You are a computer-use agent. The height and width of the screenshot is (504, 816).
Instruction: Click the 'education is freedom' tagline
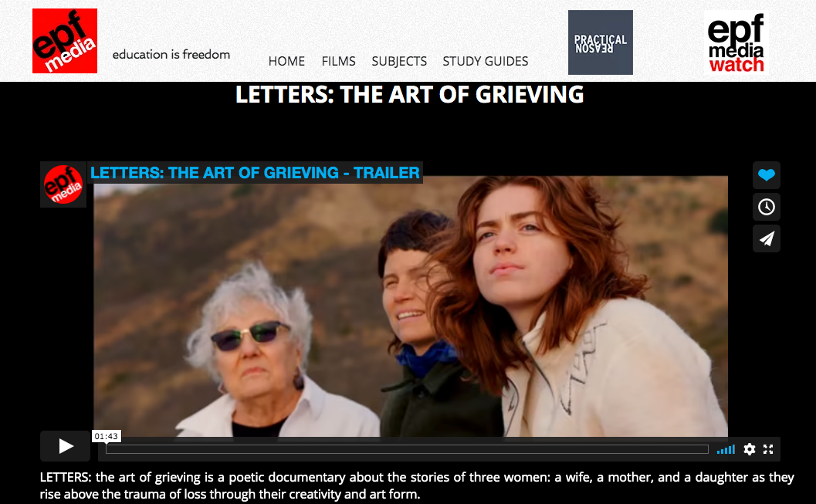[171, 54]
